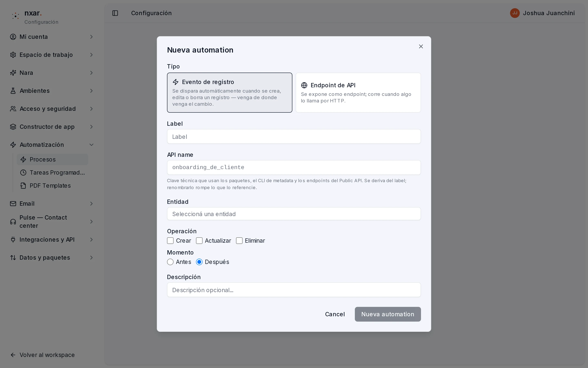Click the Tareas Programadas clock icon
588x368 pixels.
23,173
